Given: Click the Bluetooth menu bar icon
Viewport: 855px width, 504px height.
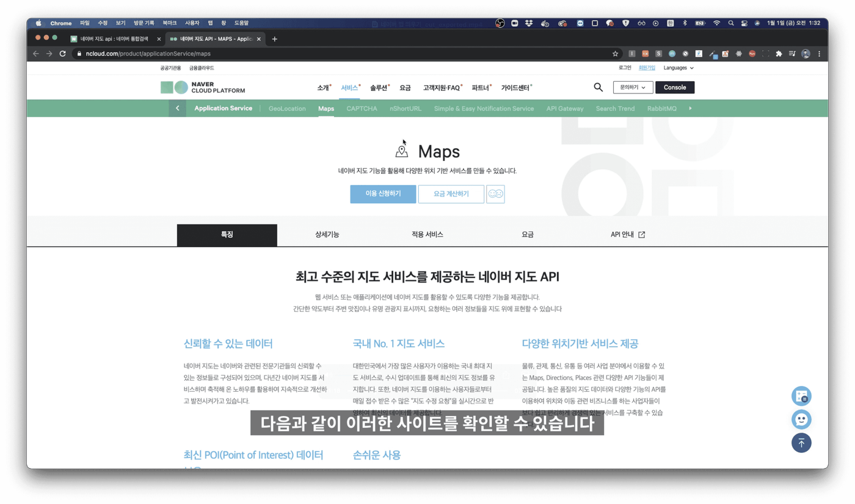Looking at the screenshot, I should (685, 23).
